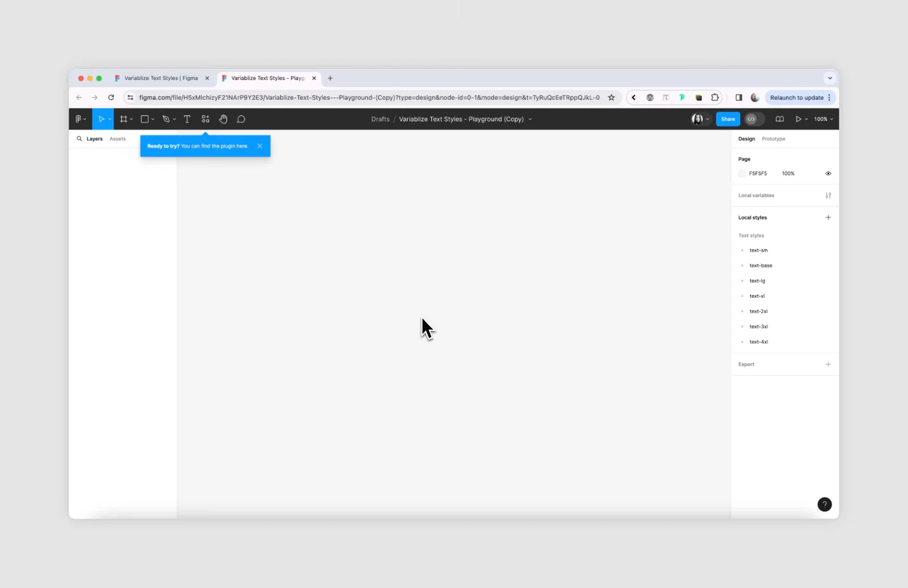Image resolution: width=908 pixels, height=588 pixels.
Task: Edit the F5F5F5 page color hex field
Action: tap(758, 174)
